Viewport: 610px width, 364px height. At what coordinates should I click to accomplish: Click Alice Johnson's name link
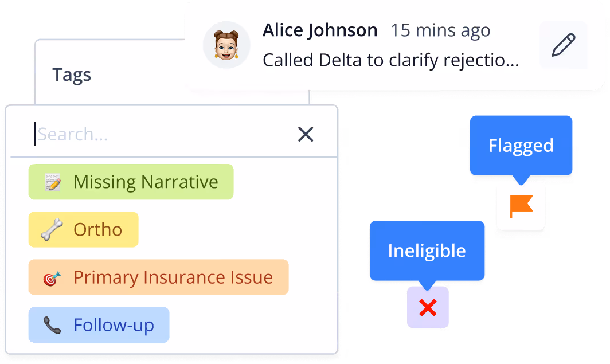click(320, 30)
